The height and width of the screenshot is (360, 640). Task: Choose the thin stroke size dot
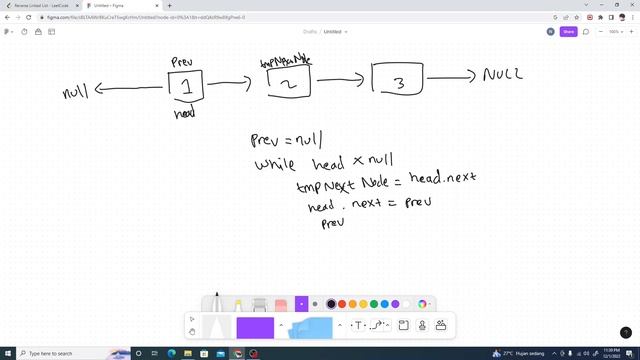tap(315, 304)
